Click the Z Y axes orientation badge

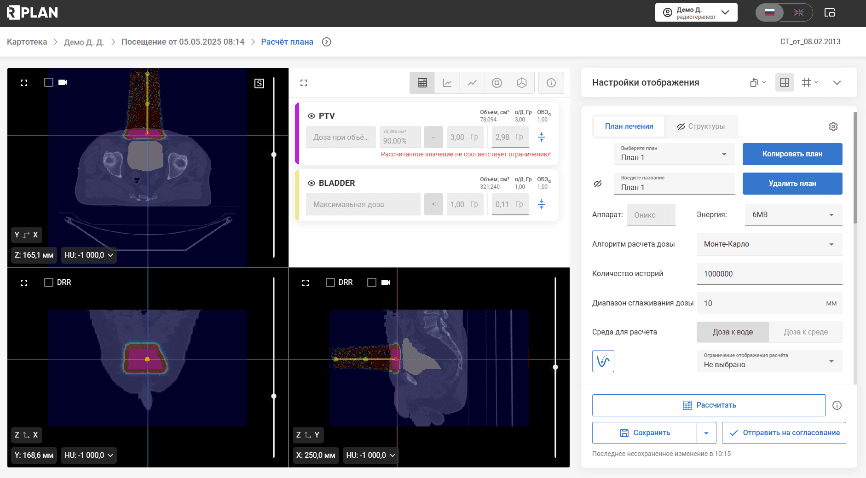pyautogui.click(x=308, y=435)
